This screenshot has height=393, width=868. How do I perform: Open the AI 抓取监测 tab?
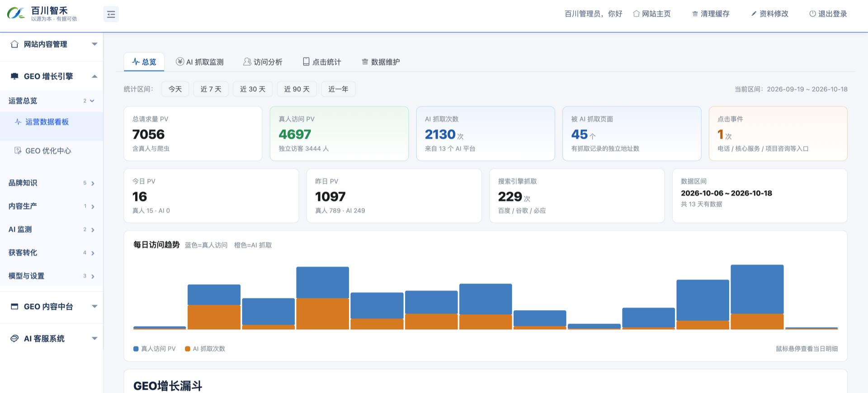click(200, 62)
